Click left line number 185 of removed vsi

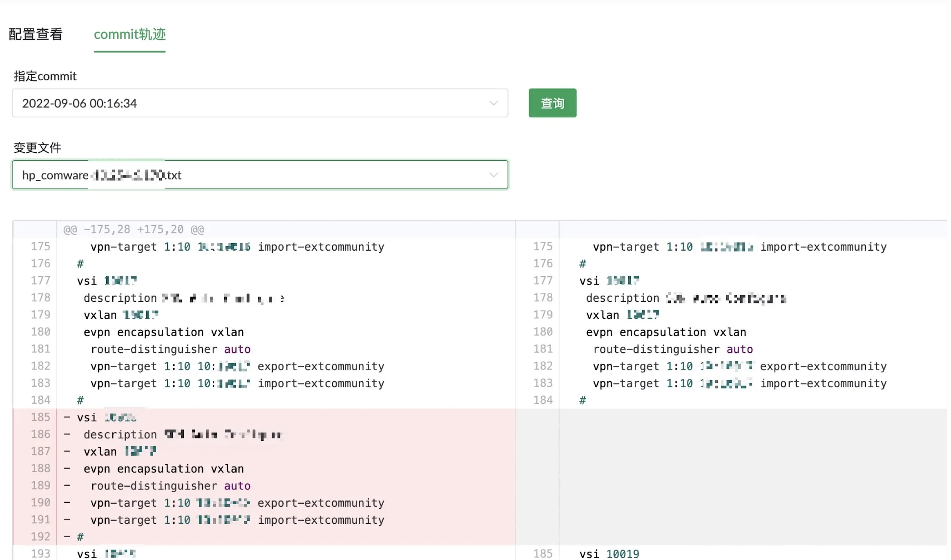[40, 417]
